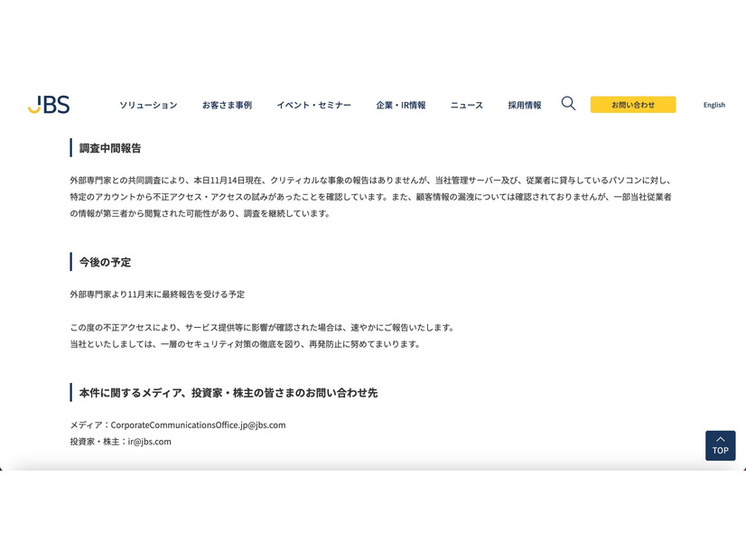The image size is (746, 560).
Task: Select ニュース from the navigation
Action: pos(466,105)
